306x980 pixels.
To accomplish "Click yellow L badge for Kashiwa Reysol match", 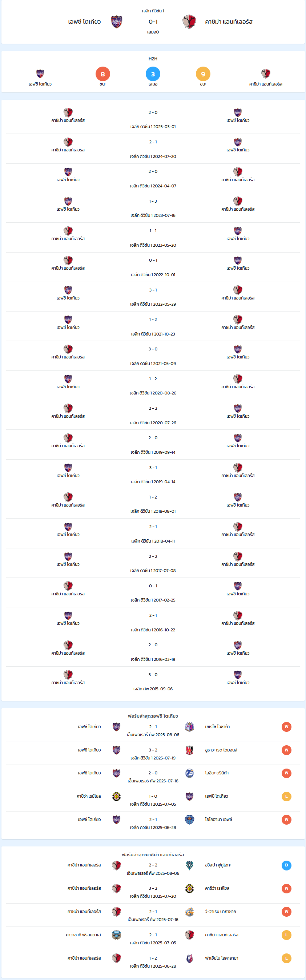I will pyautogui.click(x=287, y=796).
